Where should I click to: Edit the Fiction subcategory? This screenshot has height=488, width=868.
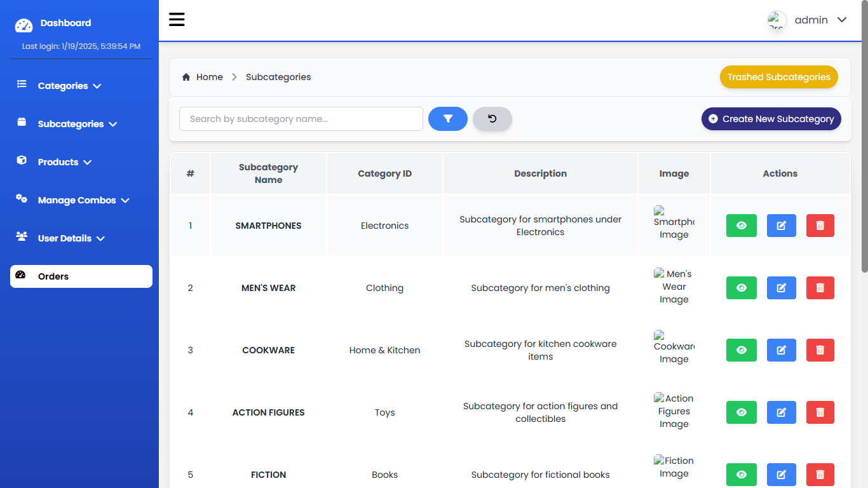click(x=782, y=475)
